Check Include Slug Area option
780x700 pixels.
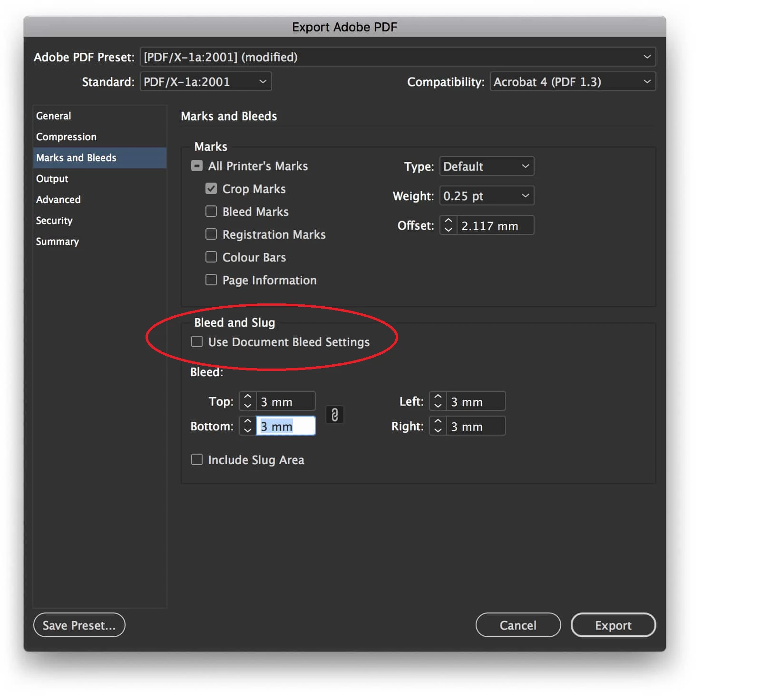[197, 460]
